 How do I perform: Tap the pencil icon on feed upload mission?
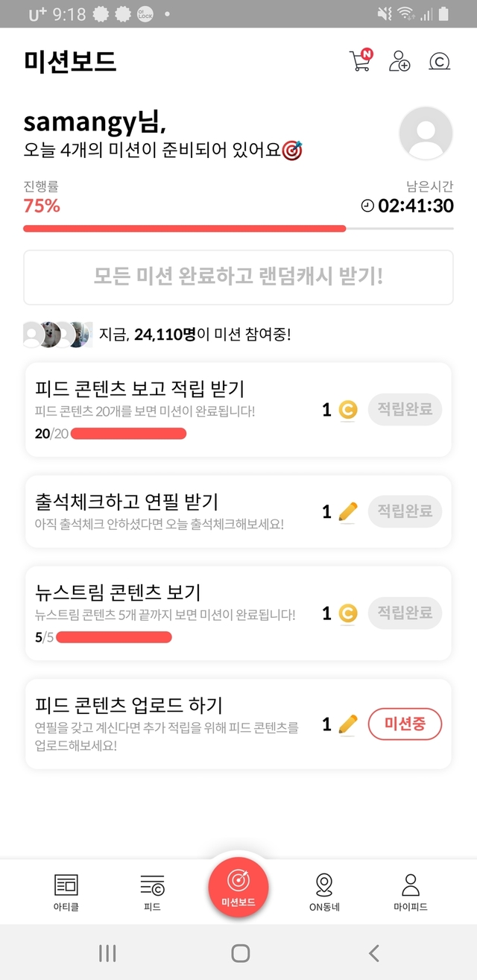[x=348, y=724]
